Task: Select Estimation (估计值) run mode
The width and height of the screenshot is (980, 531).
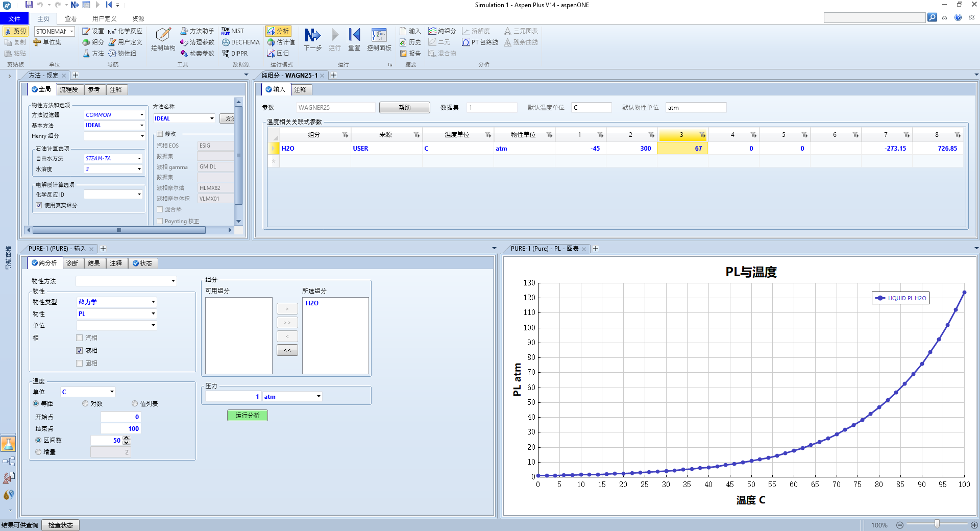Action: click(281, 42)
